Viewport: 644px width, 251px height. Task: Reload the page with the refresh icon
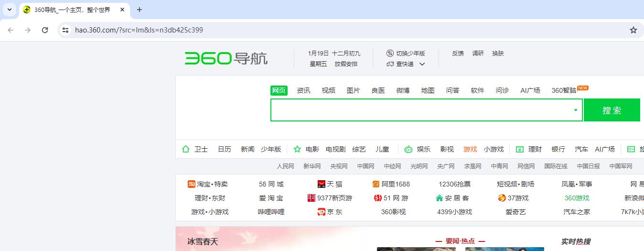tap(45, 30)
